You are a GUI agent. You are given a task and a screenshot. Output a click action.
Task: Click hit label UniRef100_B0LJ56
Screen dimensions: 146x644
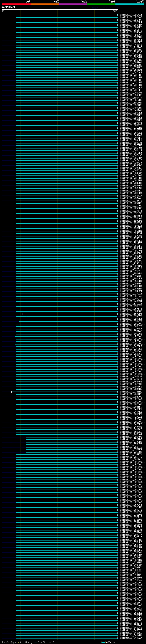pos(131,334)
